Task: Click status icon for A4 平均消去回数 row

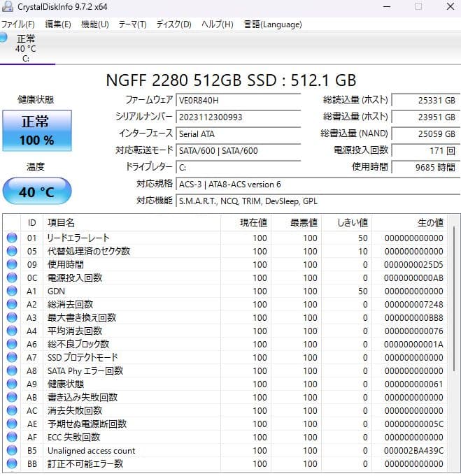Action: point(12,331)
